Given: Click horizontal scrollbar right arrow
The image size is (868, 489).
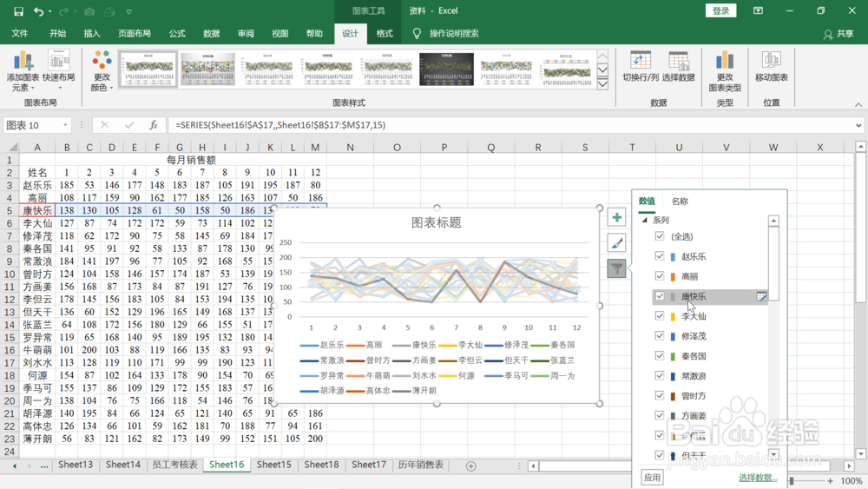Looking at the screenshot, I should [x=849, y=466].
